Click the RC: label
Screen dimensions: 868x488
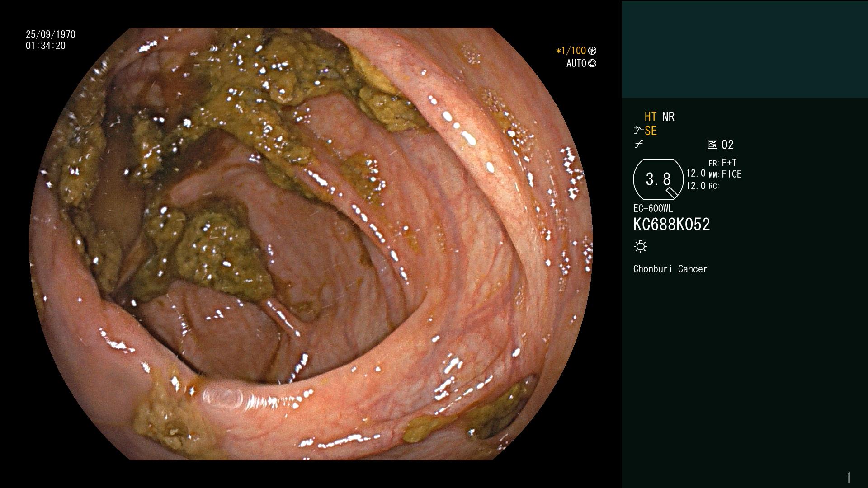pyautogui.click(x=714, y=186)
